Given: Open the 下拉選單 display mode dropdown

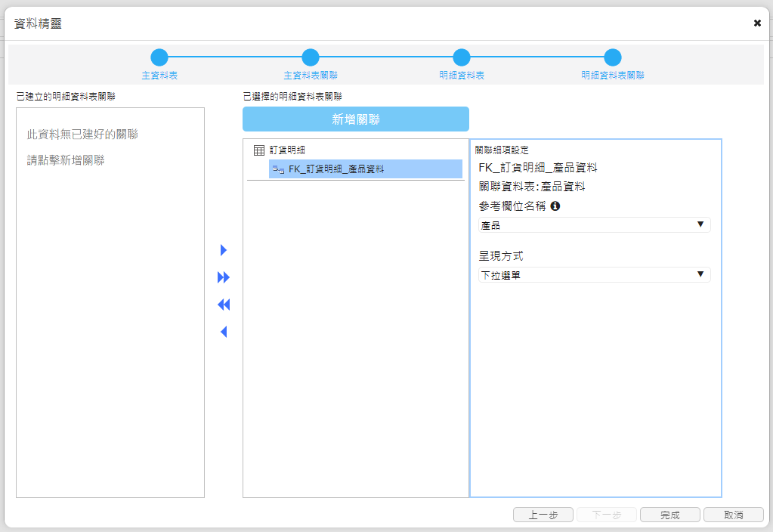Looking at the screenshot, I should click(x=594, y=274).
